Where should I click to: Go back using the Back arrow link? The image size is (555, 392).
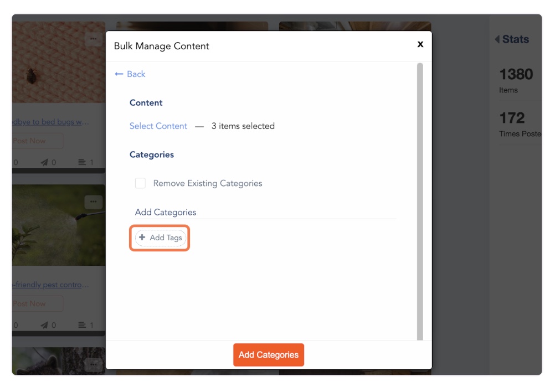(130, 74)
